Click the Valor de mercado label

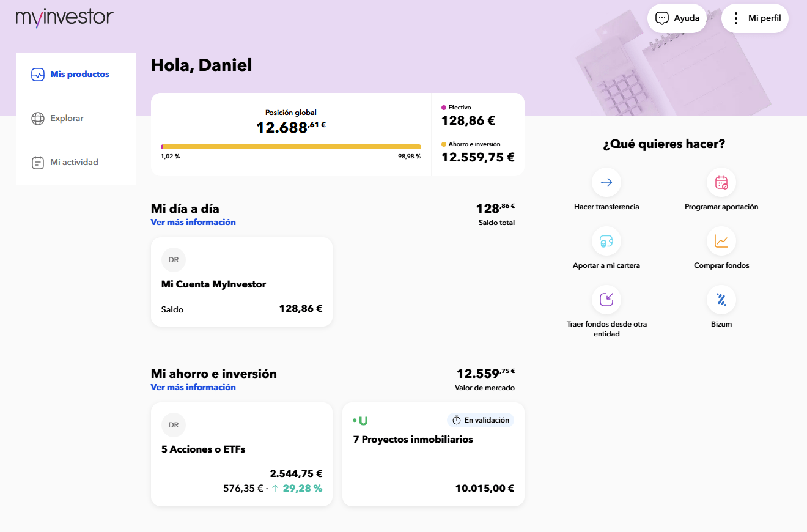(485, 388)
